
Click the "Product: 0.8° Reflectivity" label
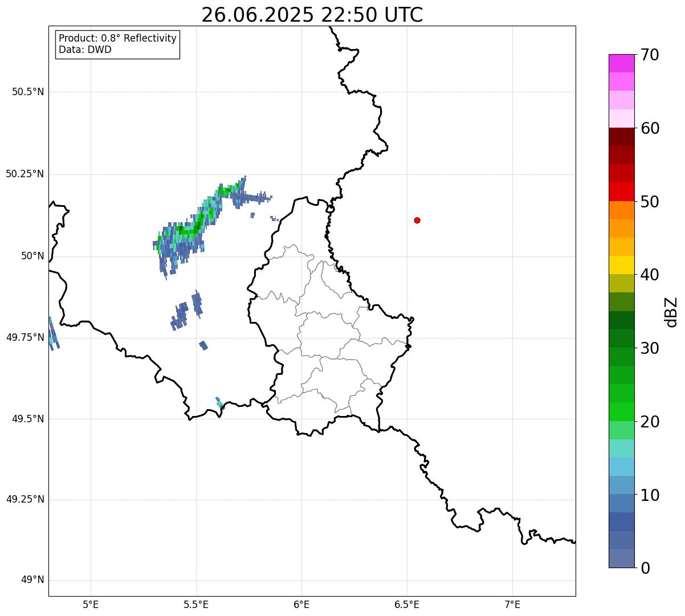pyautogui.click(x=118, y=39)
